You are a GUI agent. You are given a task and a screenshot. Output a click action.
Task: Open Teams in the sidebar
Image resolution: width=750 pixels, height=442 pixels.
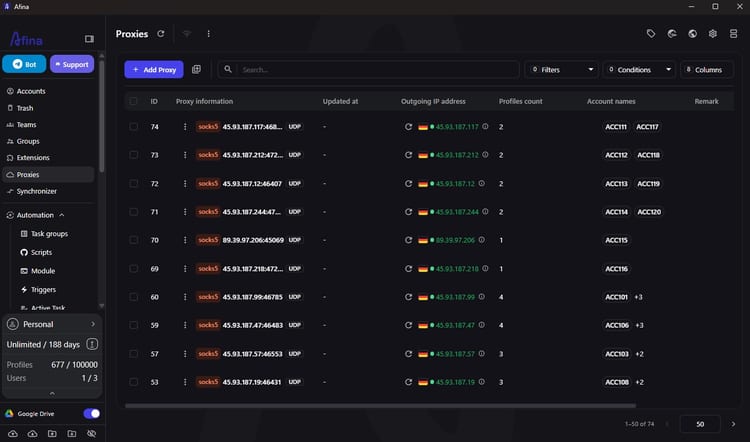coord(48,124)
